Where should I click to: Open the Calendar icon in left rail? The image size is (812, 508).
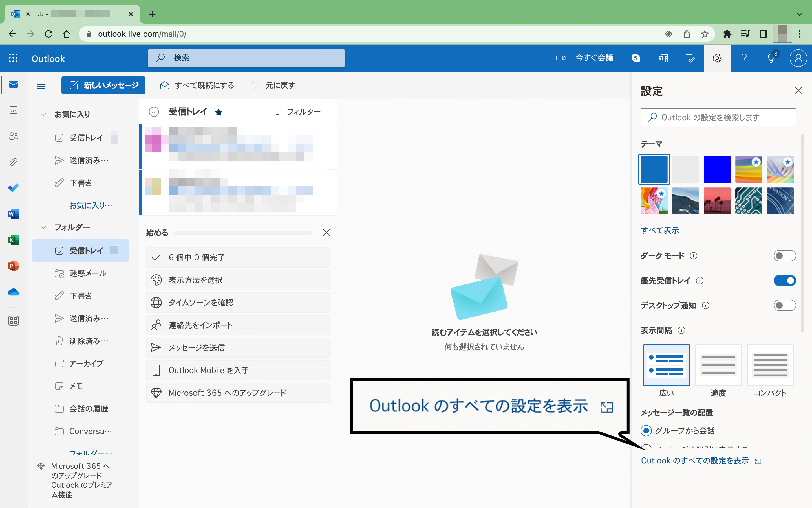[x=14, y=110]
